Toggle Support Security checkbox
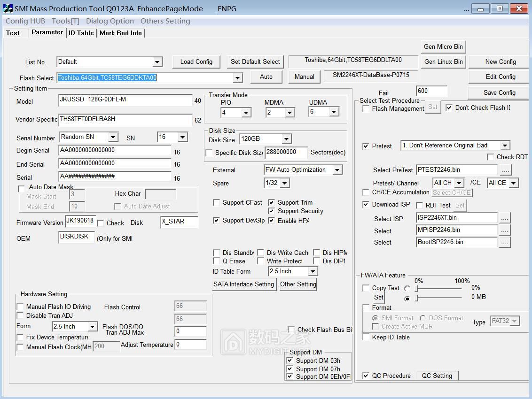The width and height of the screenshot is (532, 399). [271, 211]
